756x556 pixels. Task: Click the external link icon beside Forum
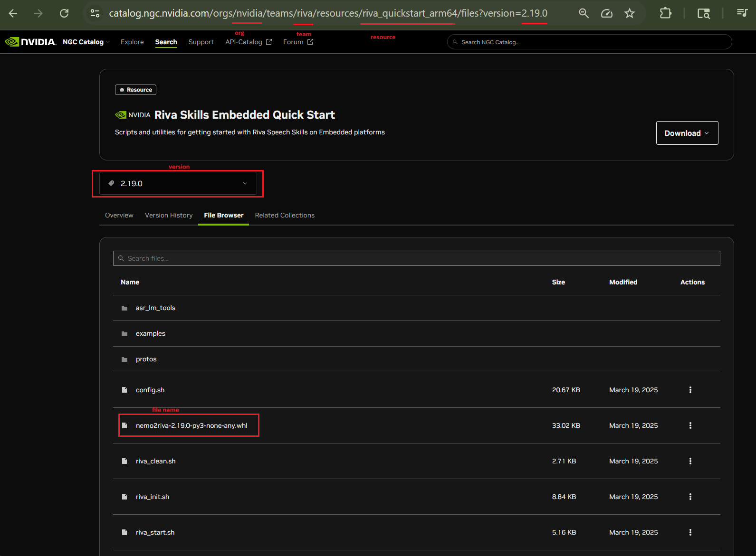tap(310, 42)
